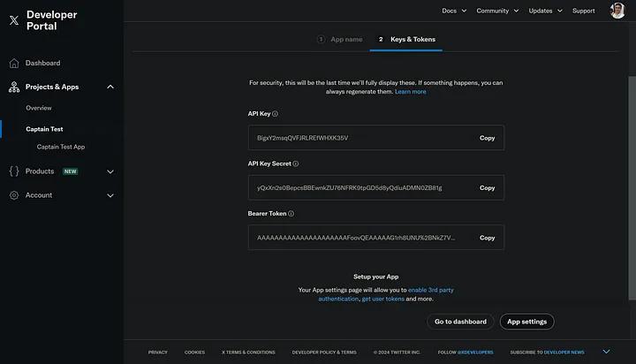
Task: Switch to the App name step tab
Action: [340, 40]
